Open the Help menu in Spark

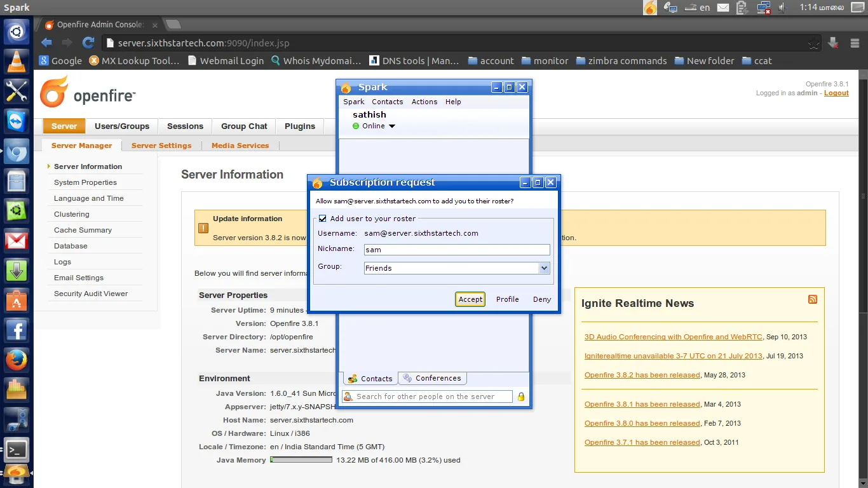(453, 102)
